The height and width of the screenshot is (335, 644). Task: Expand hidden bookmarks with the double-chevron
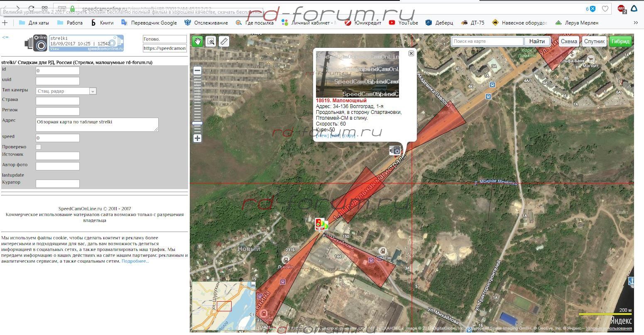[x=635, y=23]
